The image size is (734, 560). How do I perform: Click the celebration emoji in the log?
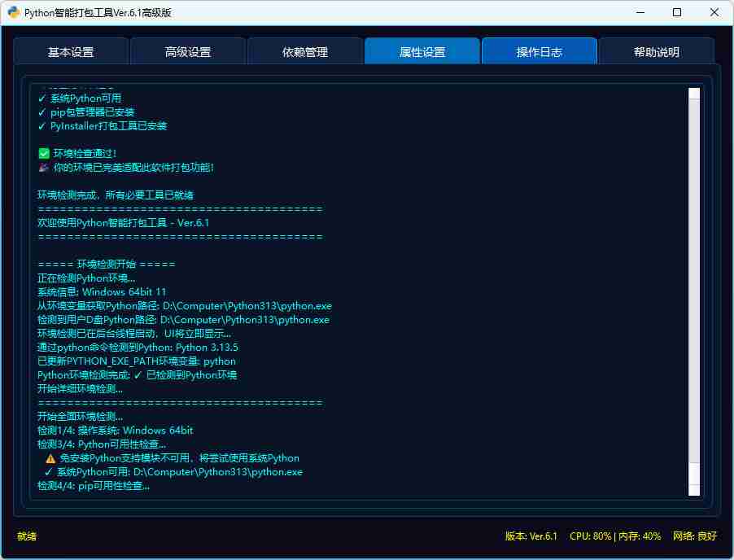point(44,167)
